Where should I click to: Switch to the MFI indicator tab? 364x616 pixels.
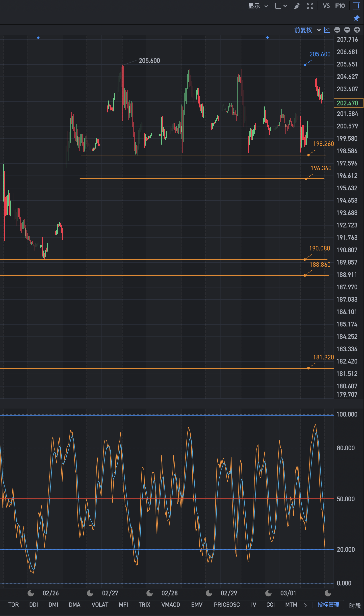pos(124,605)
